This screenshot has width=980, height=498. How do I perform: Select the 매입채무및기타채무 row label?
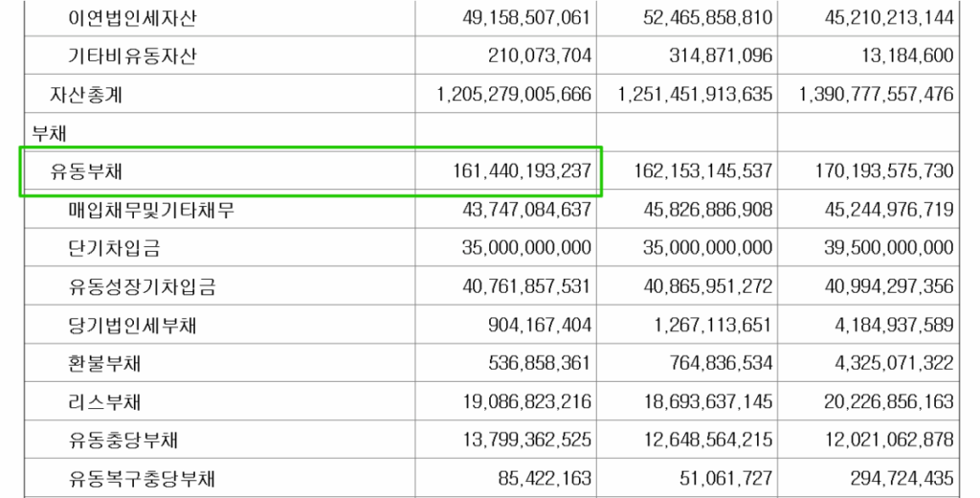tap(151, 211)
